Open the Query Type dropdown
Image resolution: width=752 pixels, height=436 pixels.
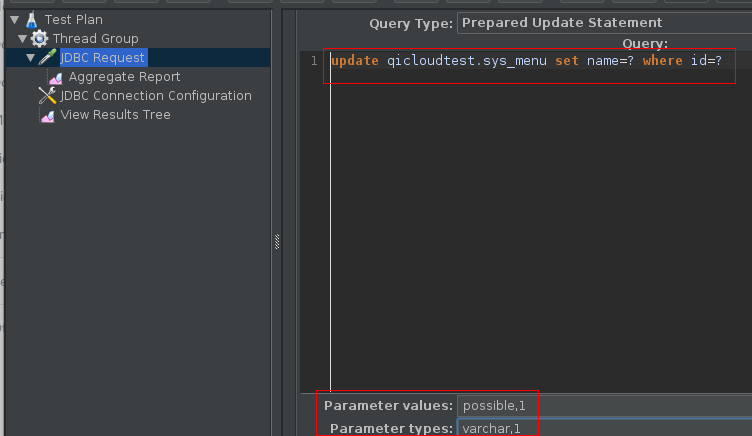coord(604,23)
